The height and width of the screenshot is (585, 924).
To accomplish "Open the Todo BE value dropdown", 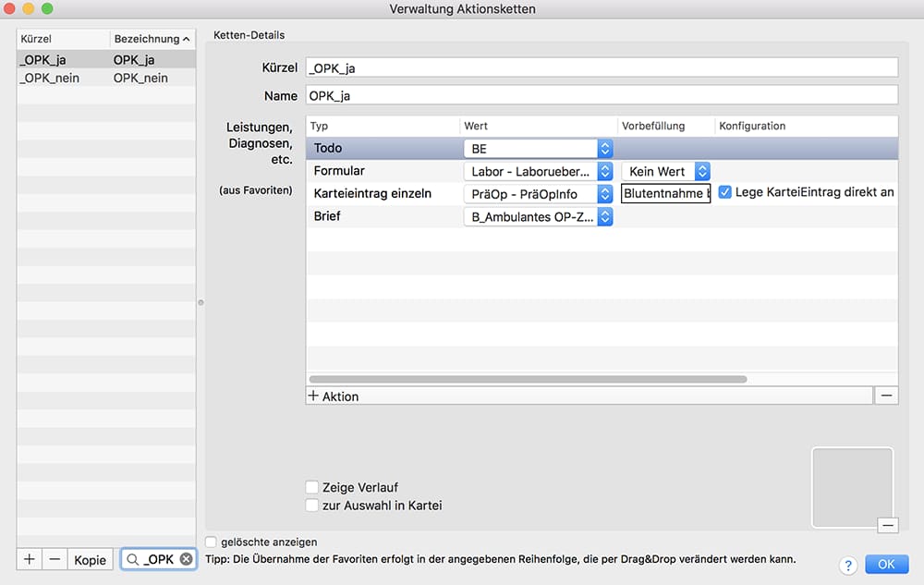I will [x=538, y=149].
